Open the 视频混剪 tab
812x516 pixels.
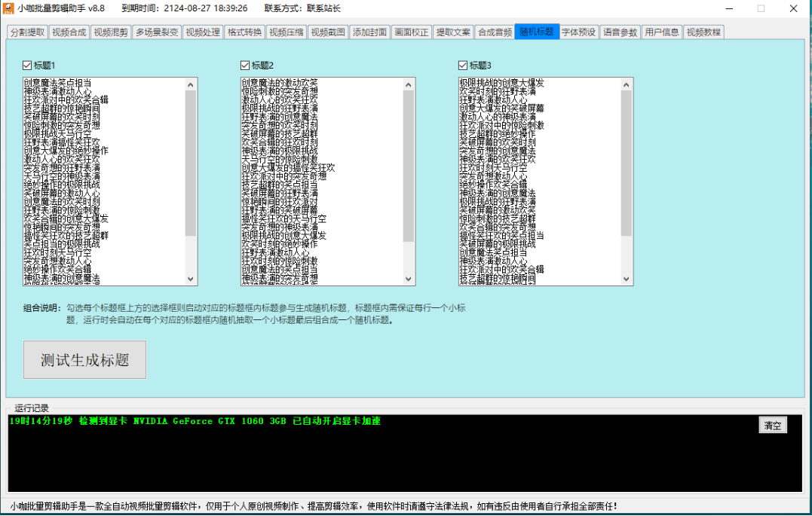(x=110, y=32)
